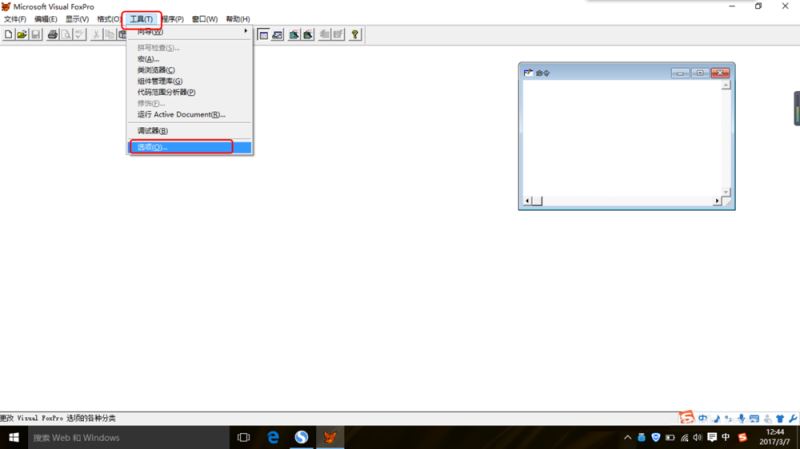This screenshot has height=449, width=800.
Task: Click the Form toolbar icon
Action: [294, 35]
